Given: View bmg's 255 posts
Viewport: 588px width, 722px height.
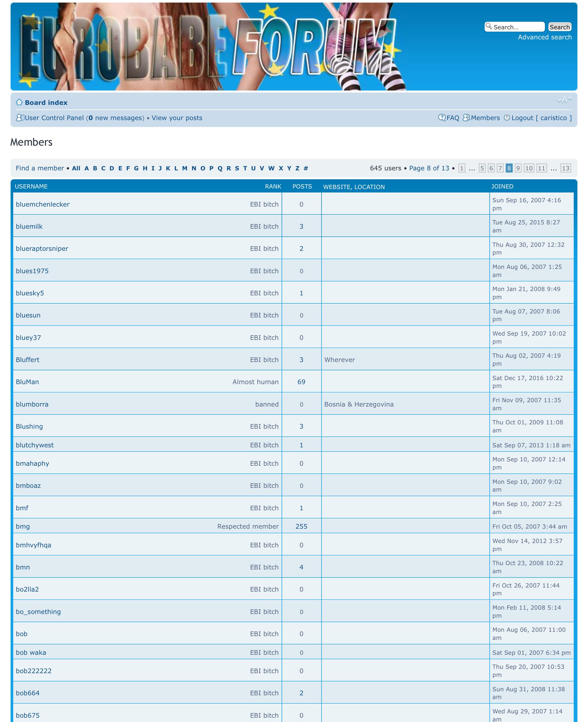Looking at the screenshot, I should coord(301,526).
